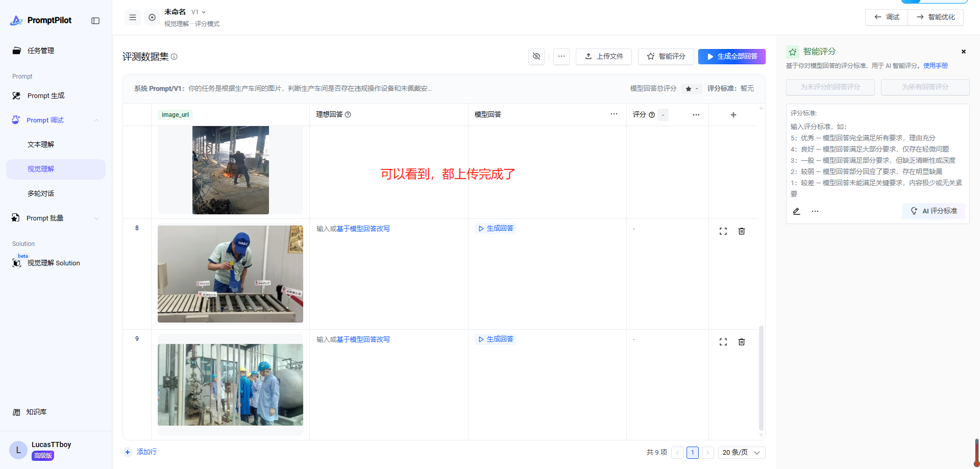This screenshot has height=469, width=980.
Task: Expand the Prompt 批量 section
Action: (96, 218)
